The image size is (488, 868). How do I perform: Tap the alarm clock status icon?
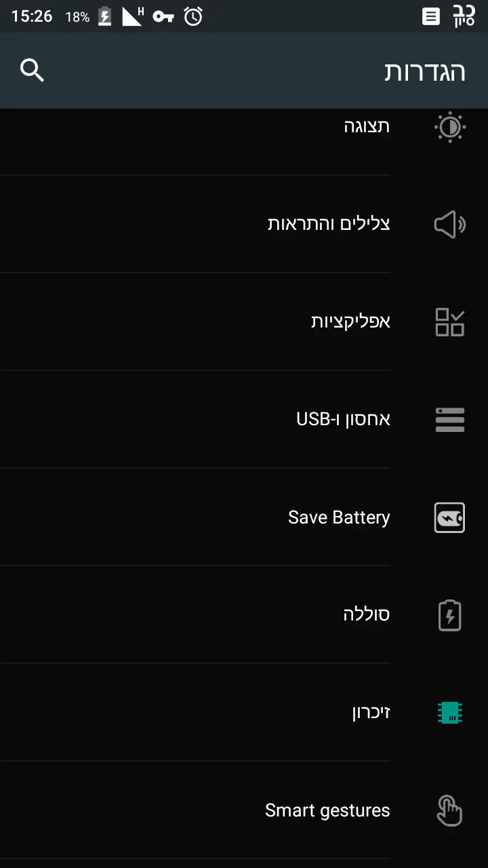(x=193, y=16)
